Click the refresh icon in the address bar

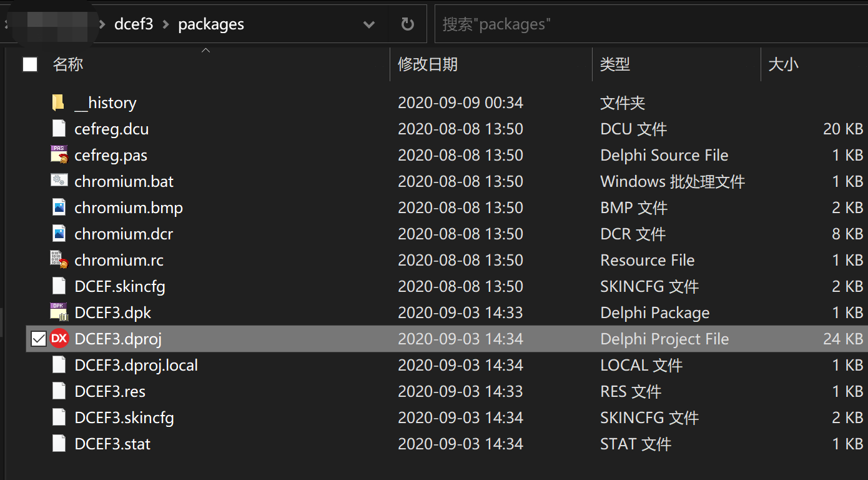tap(407, 24)
